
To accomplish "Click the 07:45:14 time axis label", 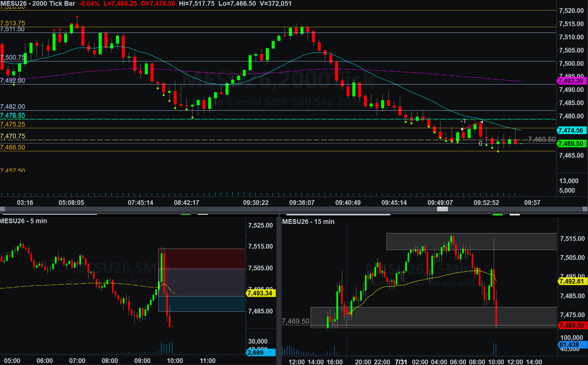I will 140,203.
